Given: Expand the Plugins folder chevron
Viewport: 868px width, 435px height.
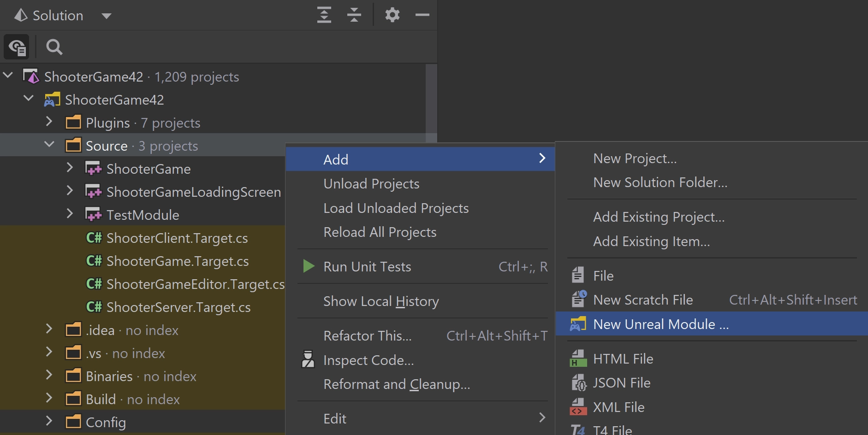Looking at the screenshot, I should click(x=49, y=121).
